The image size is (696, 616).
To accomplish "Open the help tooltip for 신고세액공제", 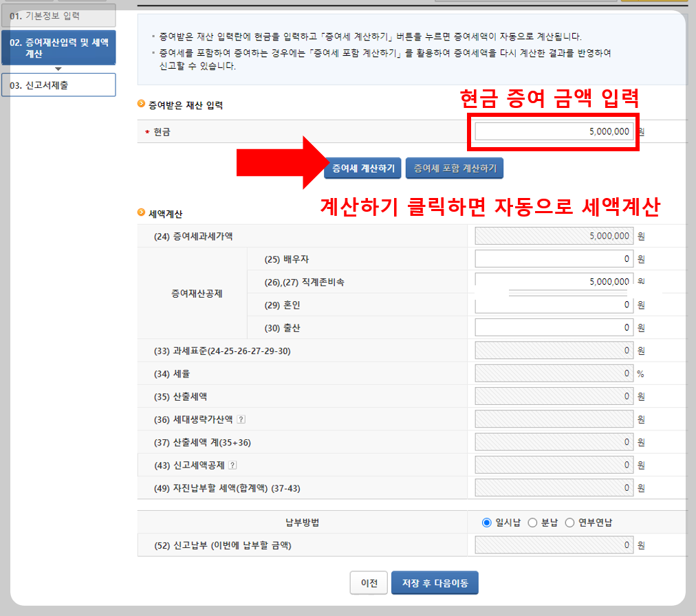I will pyautogui.click(x=233, y=465).
